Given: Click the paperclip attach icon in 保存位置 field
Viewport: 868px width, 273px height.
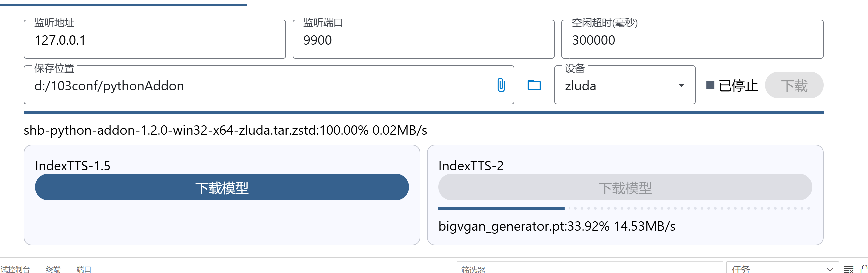Looking at the screenshot, I should click(501, 85).
